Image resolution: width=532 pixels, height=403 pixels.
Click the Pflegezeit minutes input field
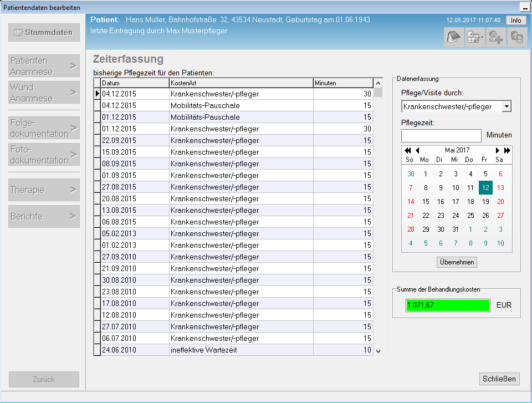coord(442,135)
